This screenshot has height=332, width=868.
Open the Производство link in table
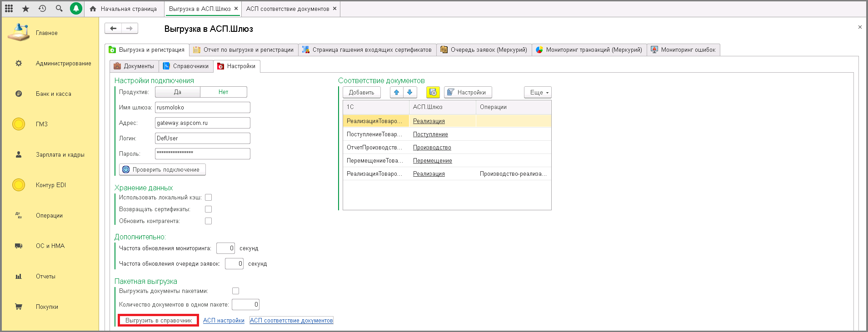[432, 148]
